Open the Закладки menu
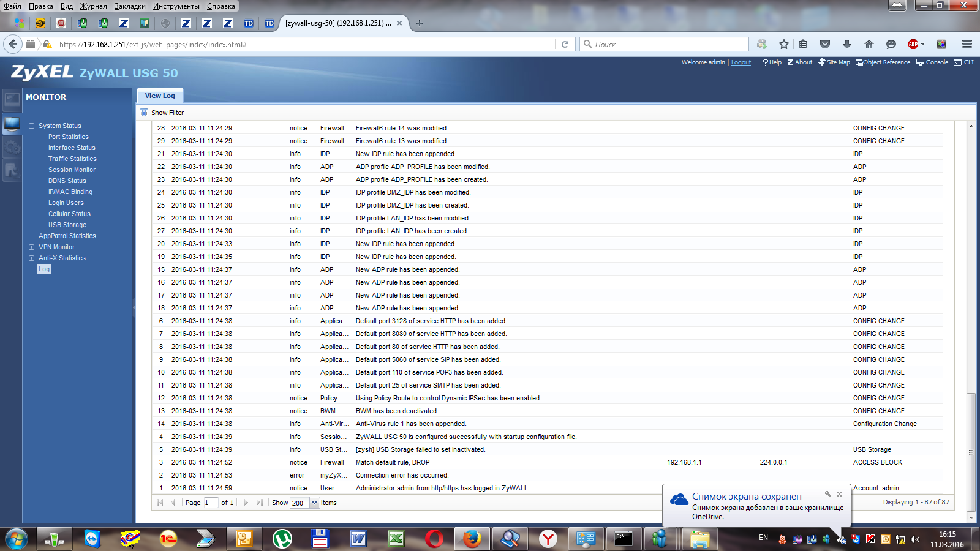Viewport: 980px width, 551px height. tap(130, 6)
